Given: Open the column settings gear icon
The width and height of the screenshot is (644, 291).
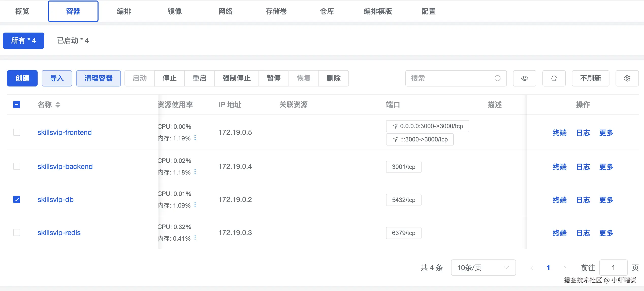Looking at the screenshot, I should click(627, 78).
